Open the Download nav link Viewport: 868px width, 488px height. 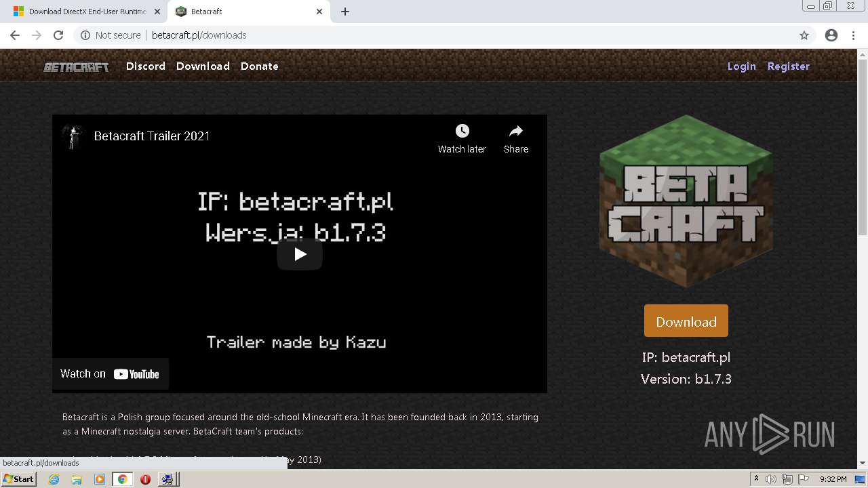(203, 66)
